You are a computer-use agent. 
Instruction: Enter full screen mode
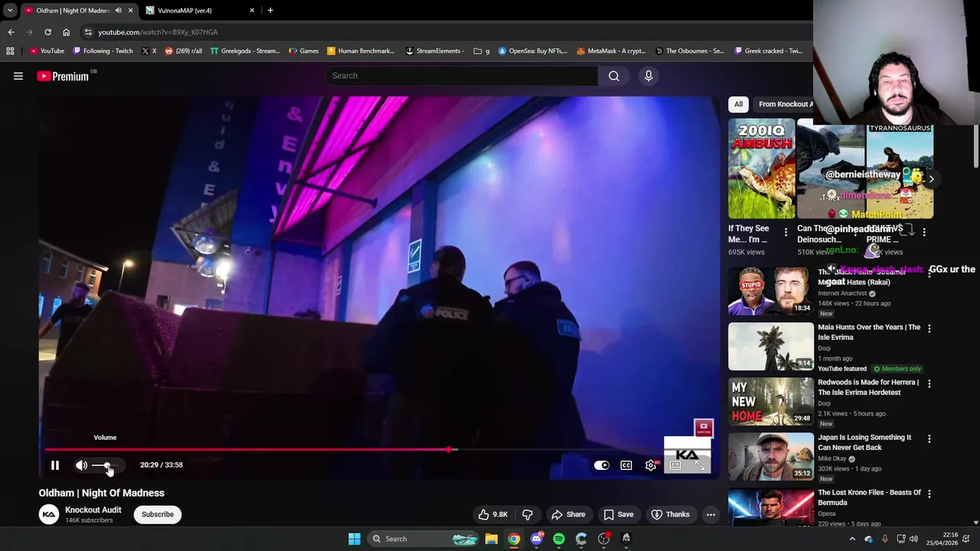click(699, 465)
